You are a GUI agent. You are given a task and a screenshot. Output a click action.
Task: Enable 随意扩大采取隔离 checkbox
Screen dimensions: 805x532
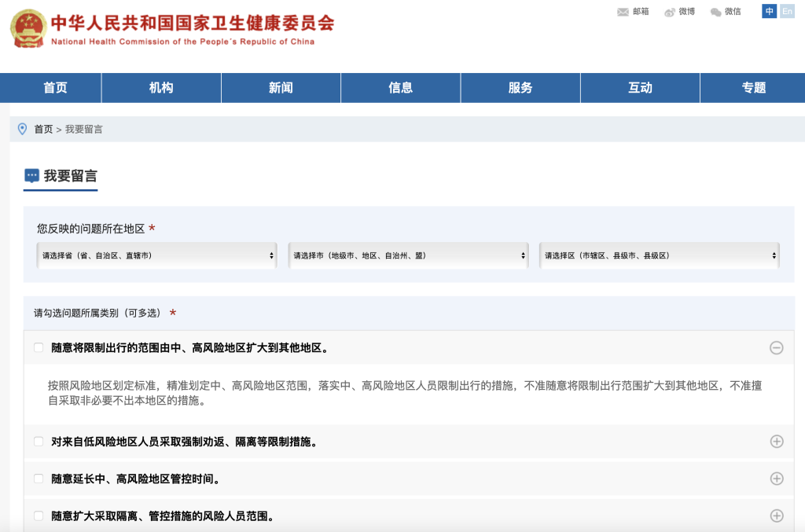[39, 516]
